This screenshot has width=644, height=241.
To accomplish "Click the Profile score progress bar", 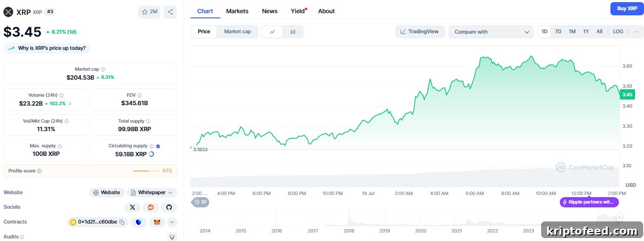I will [146, 171].
